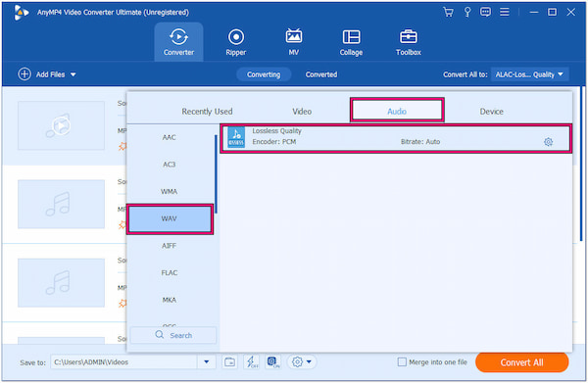This screenshot has height=383, width=588.
Task: Select the AC3 format
Action: [170, 165]
